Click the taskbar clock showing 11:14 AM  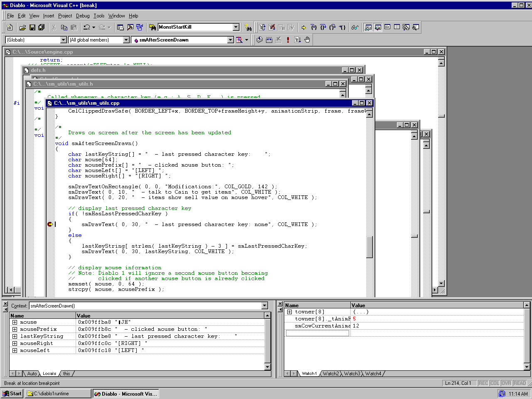[x=518, y=394]
